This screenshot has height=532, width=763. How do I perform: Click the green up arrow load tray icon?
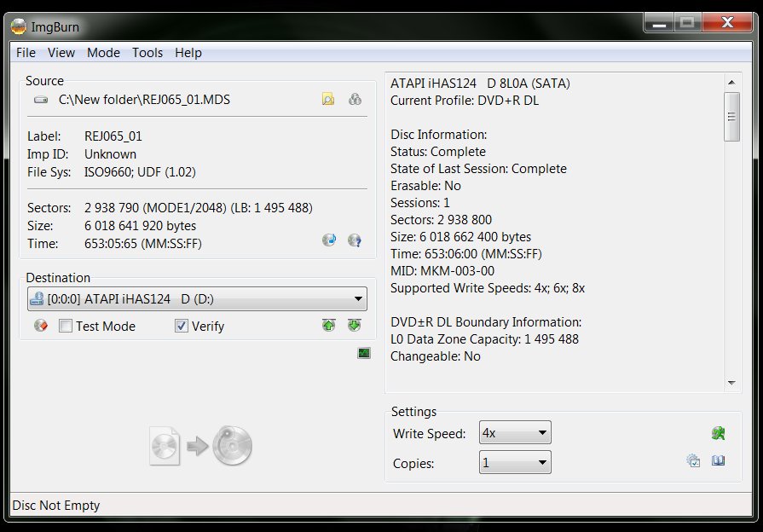click(329, 325)
